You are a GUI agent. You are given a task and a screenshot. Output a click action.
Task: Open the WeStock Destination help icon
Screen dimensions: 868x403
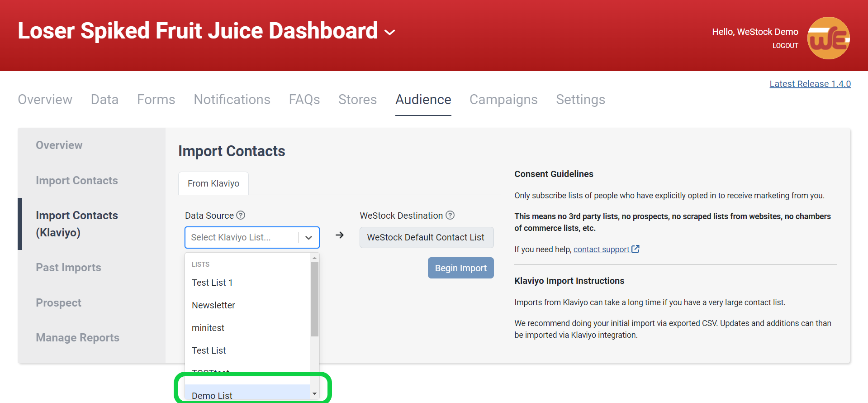(450, 215)
